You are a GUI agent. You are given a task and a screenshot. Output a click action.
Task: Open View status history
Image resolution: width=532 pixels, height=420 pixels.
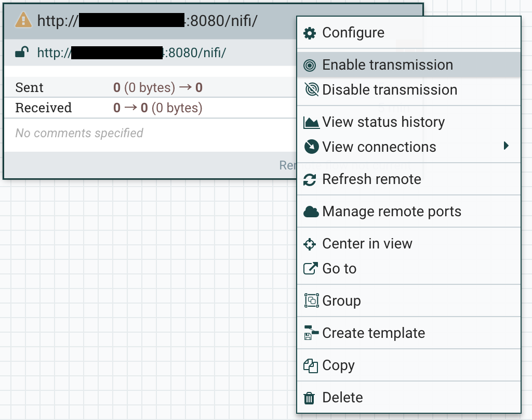pos(409,122)
